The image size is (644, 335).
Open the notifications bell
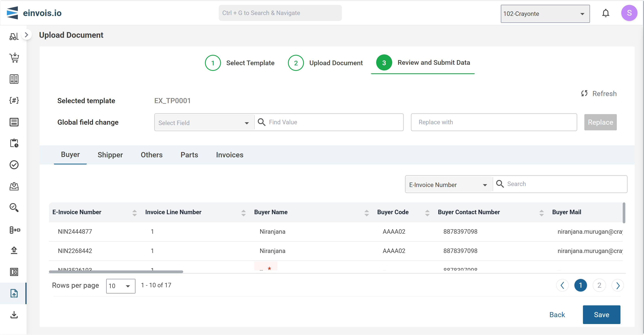[x=605, y=13]
